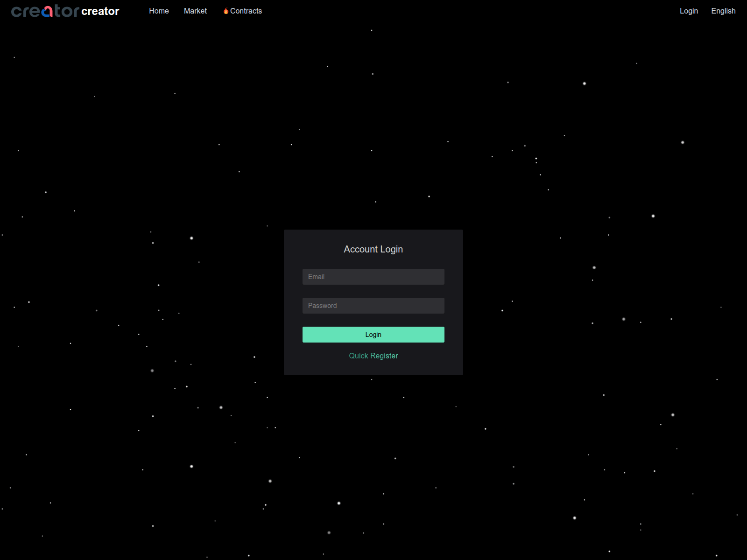Choose English as display language
This screenshot has width=747, height=560.
(x=723, y=11)
